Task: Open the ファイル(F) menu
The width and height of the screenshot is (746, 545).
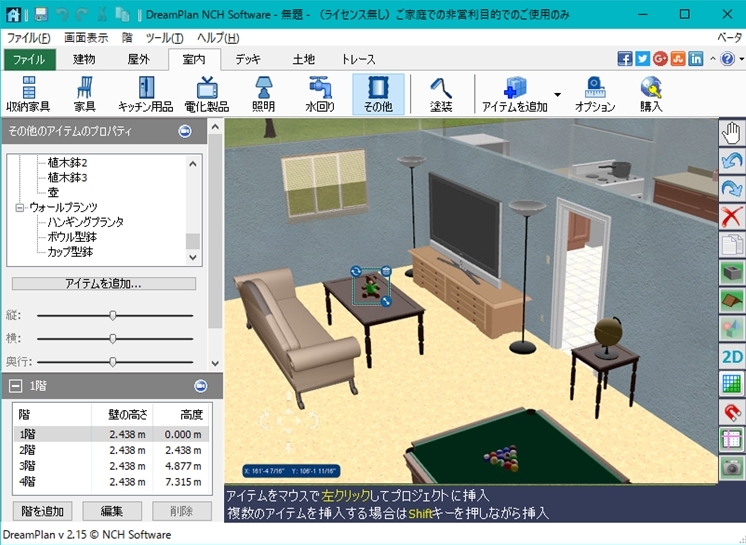Action: coord(29,38)
